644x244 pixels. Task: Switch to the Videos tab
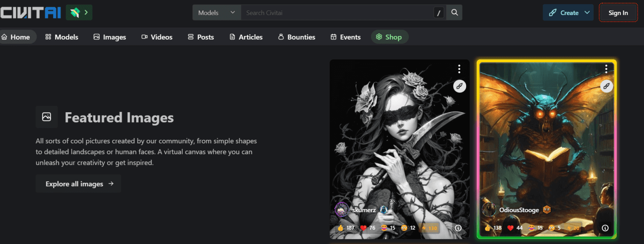[157, 37]
